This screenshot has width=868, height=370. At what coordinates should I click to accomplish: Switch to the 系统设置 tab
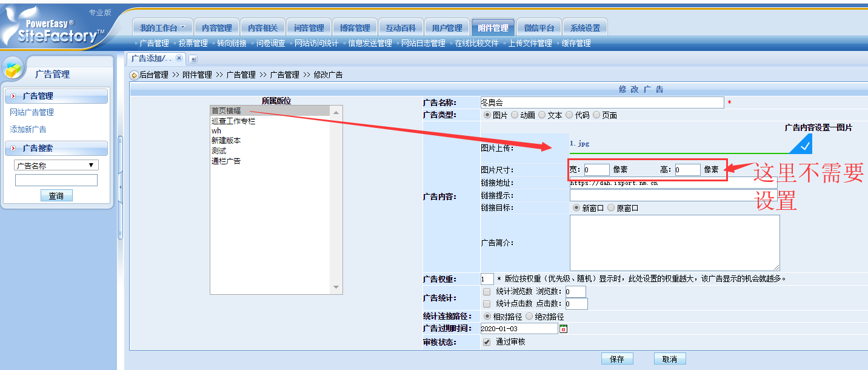(585, 28)
